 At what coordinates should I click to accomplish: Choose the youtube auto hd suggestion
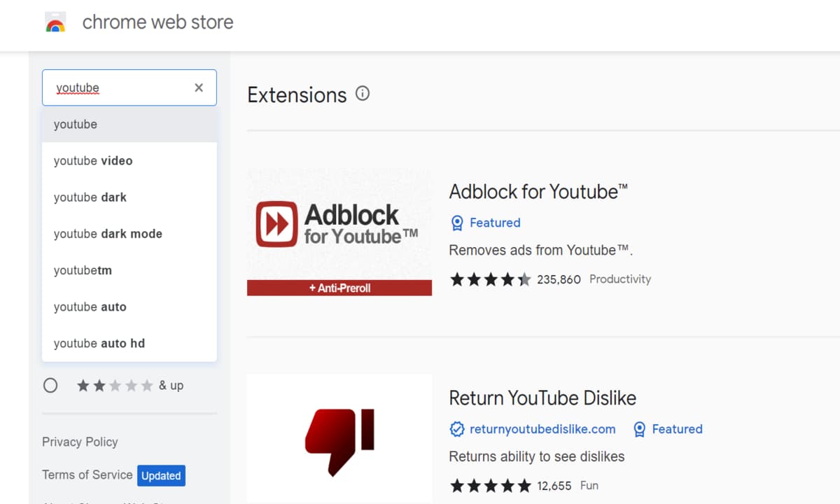97,343
